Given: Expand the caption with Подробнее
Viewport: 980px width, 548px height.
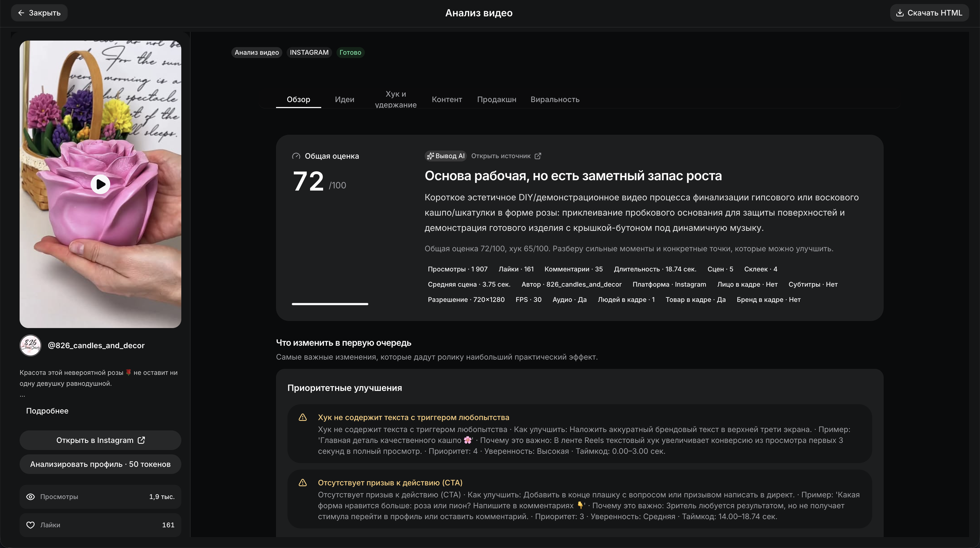Looking at the screenshot, I should (x=47, y=411).
